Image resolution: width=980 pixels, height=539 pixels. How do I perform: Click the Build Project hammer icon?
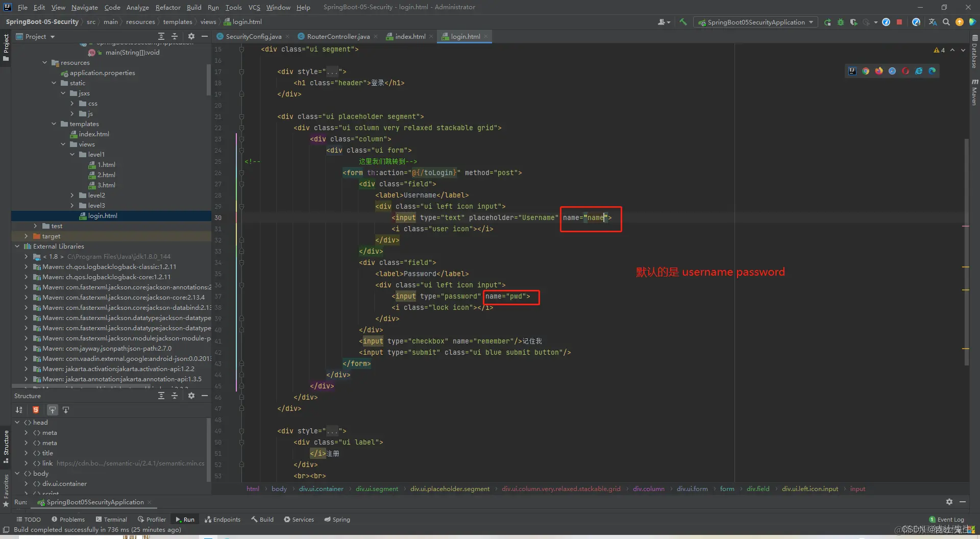pyautogui.click(x=683, y=22)
